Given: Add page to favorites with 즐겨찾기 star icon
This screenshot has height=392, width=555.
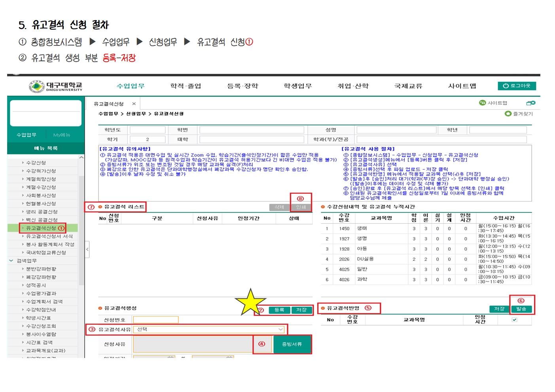Looking at the screenshot, I should [508, 114].
